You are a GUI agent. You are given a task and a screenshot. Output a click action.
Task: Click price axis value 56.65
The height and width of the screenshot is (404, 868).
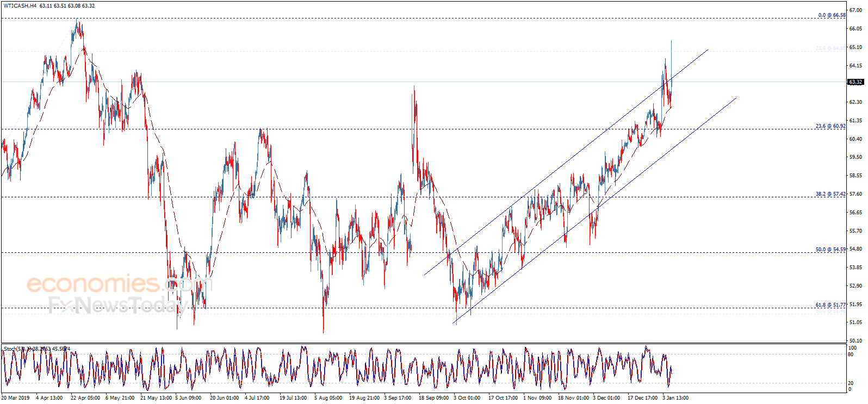(855, 213)
